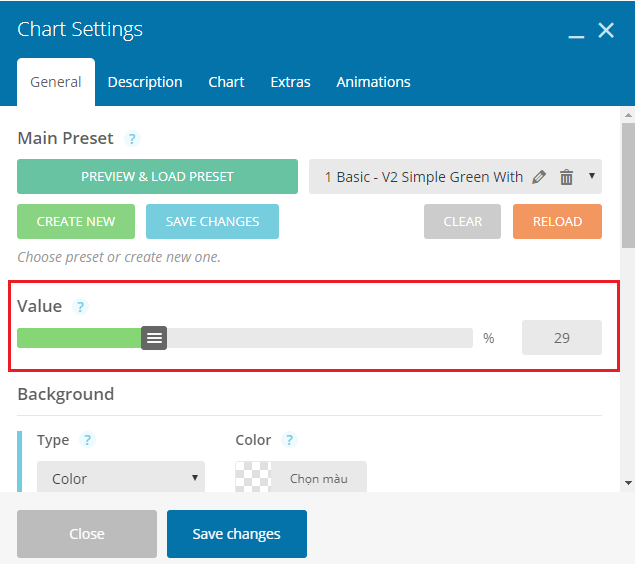Click the pencil edit preset icon
This screenshot has height=564, width=635.
pyautogui.click(x=539, y=177)
